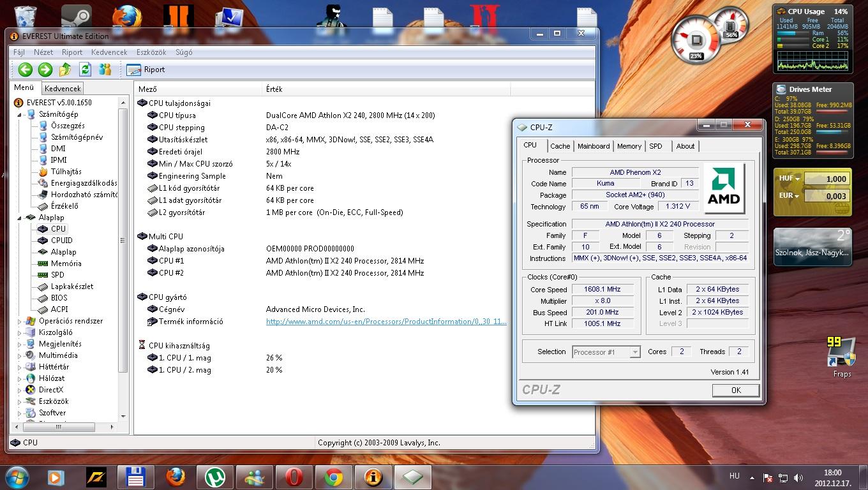Viewport: 868px width, 490px height.
Task: Expand the DirectX node
Action: [x=20, y=390]
